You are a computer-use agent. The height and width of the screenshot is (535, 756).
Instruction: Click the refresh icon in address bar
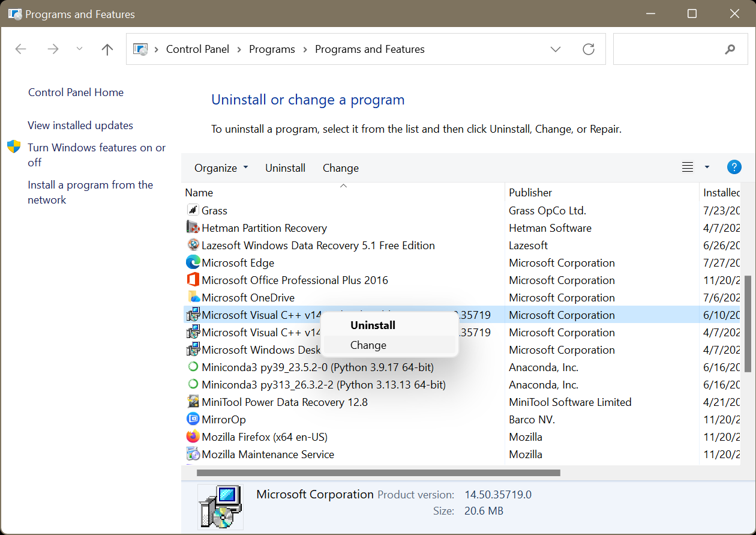coord(589,49)
